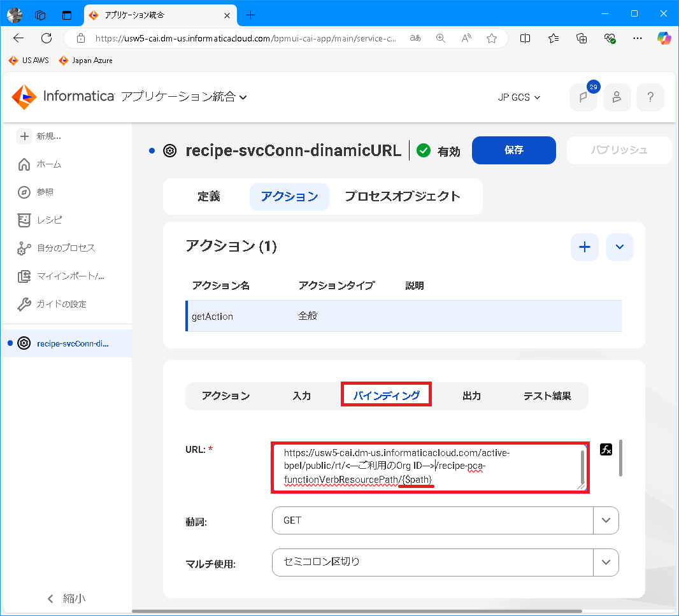Open the US AWS bookmark
This screenshot has height=616, width=679.
click(29, 61)
